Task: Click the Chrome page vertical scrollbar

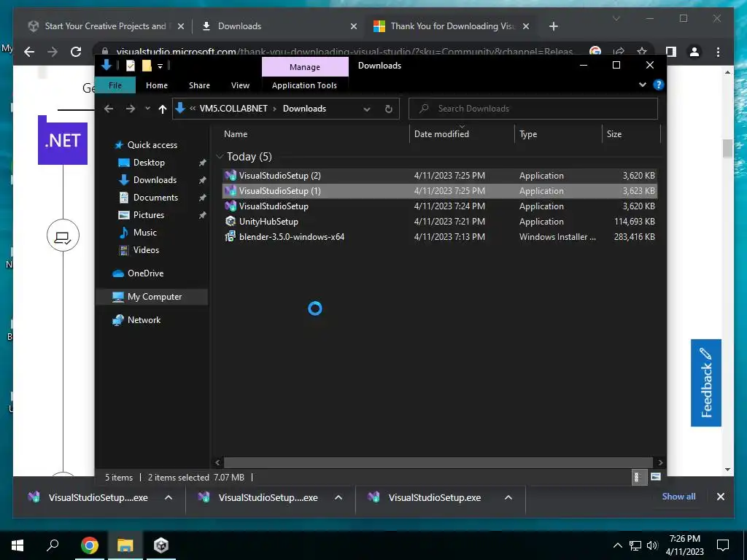Action: (x=727, y=149)
